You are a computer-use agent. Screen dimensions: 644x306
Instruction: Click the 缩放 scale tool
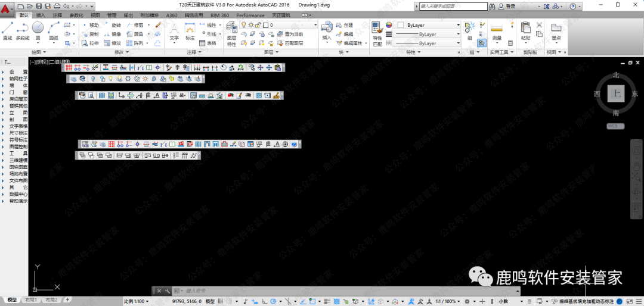coord(113,43)
